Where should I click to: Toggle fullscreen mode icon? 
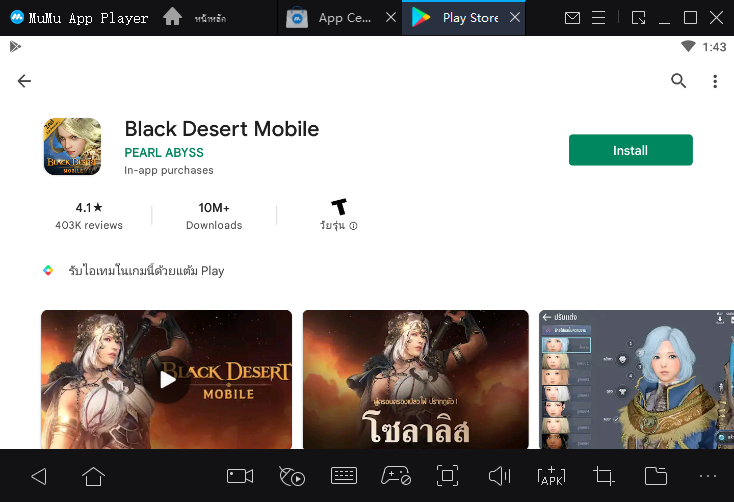(x=447, y=476)
